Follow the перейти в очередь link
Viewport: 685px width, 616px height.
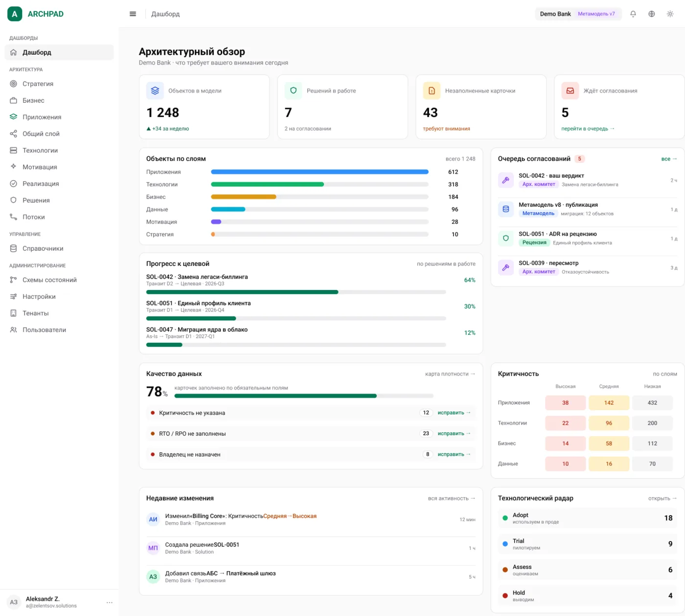click(x=588, y=129)
